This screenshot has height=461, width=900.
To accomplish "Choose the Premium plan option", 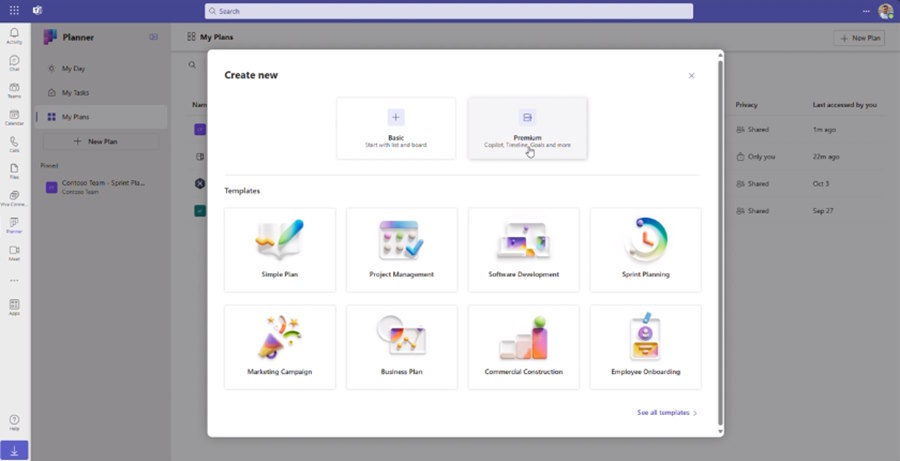I will click(x=527, y=128).
